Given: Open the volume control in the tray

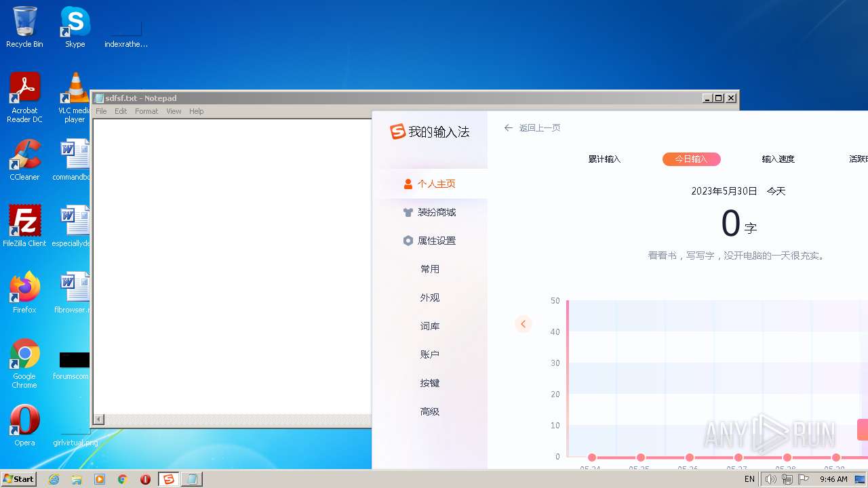Looking at the screenshot, I should pos(771,479).
